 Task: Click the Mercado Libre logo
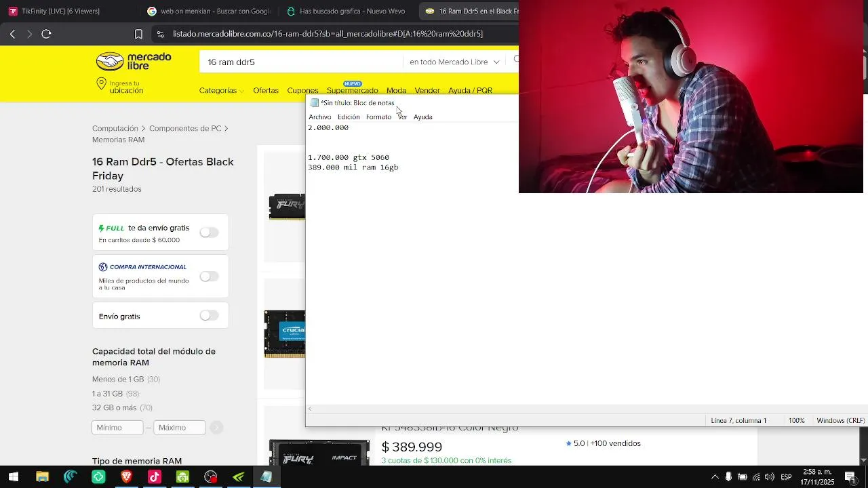pyautogui.click(x=134, y=61)
